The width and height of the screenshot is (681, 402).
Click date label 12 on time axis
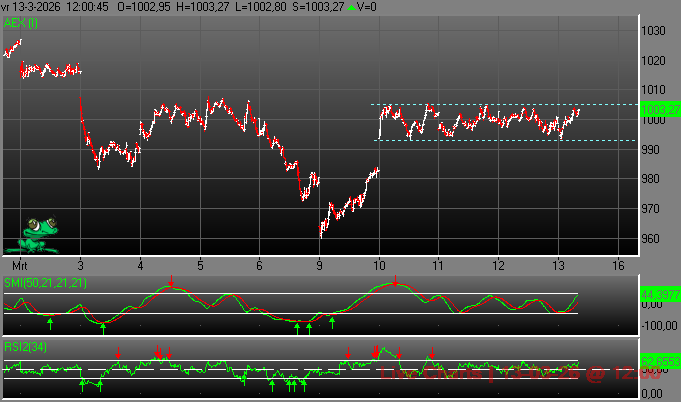coord(498,266)
